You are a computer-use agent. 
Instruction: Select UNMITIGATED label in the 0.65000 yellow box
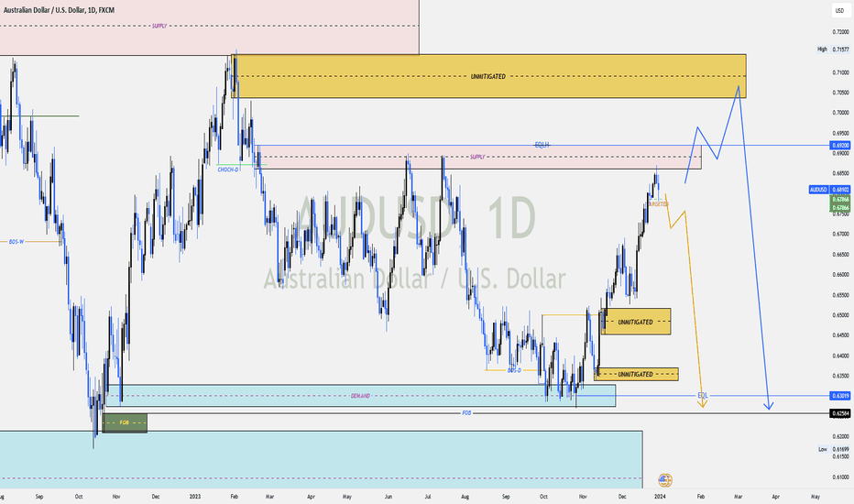(x=635, y=322)
